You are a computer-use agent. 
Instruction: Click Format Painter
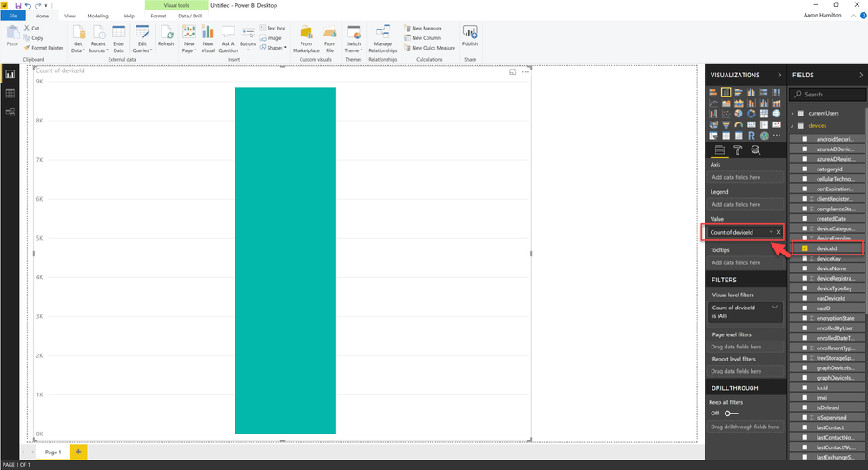pos(43,48)
